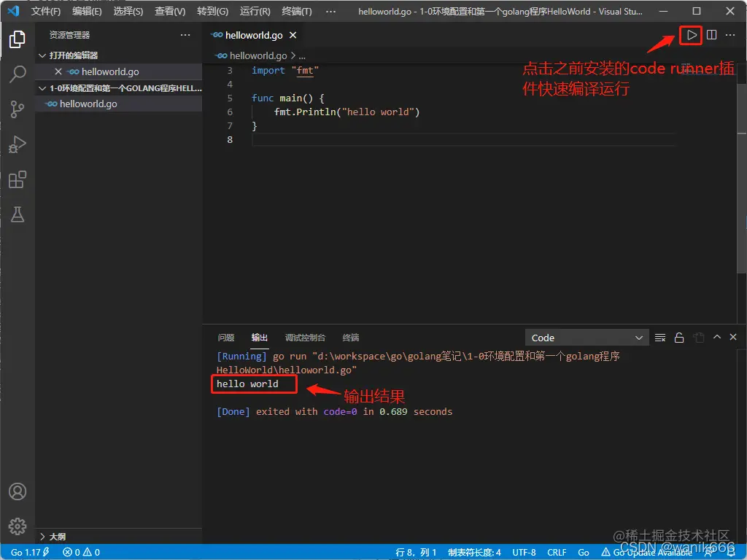Click helloworld.go in the breadcrumb

[258, 56]
